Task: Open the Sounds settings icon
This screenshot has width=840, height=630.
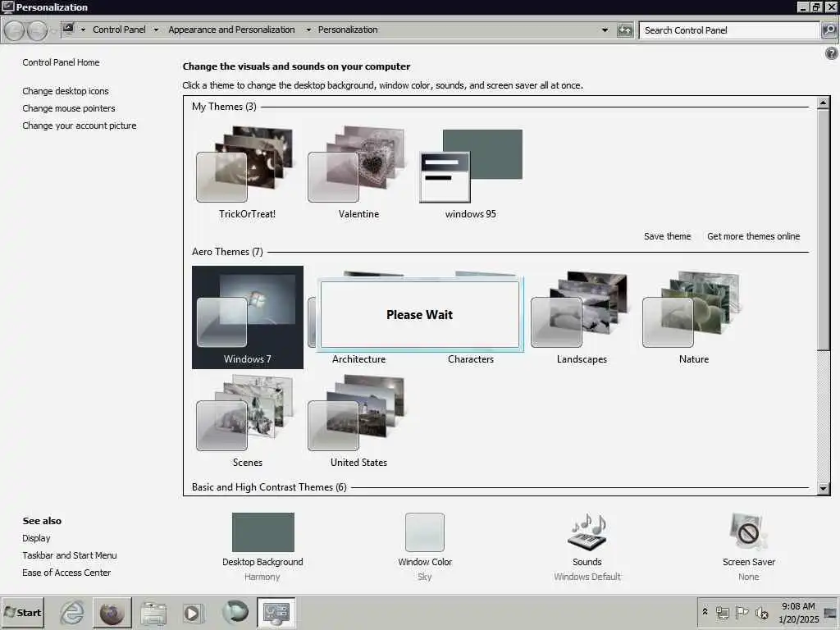Action: coord(587,532)
